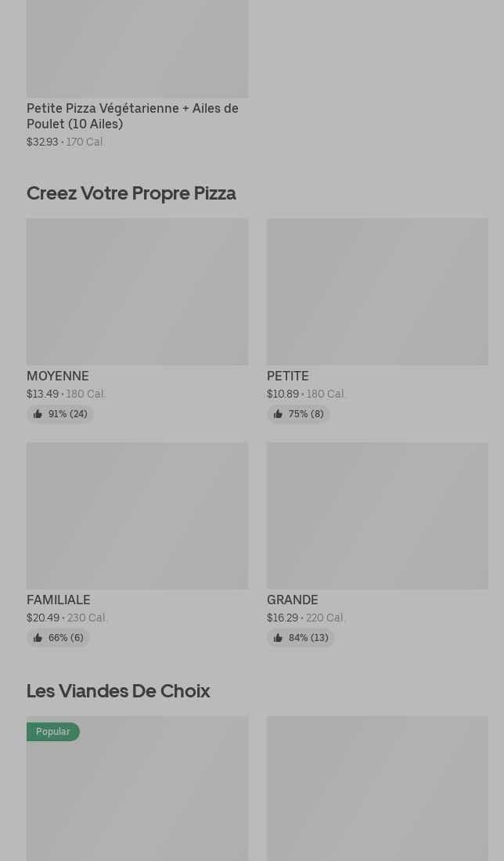Select the PETITE item title
The image size is (504, 861).
tap(288, 376)
